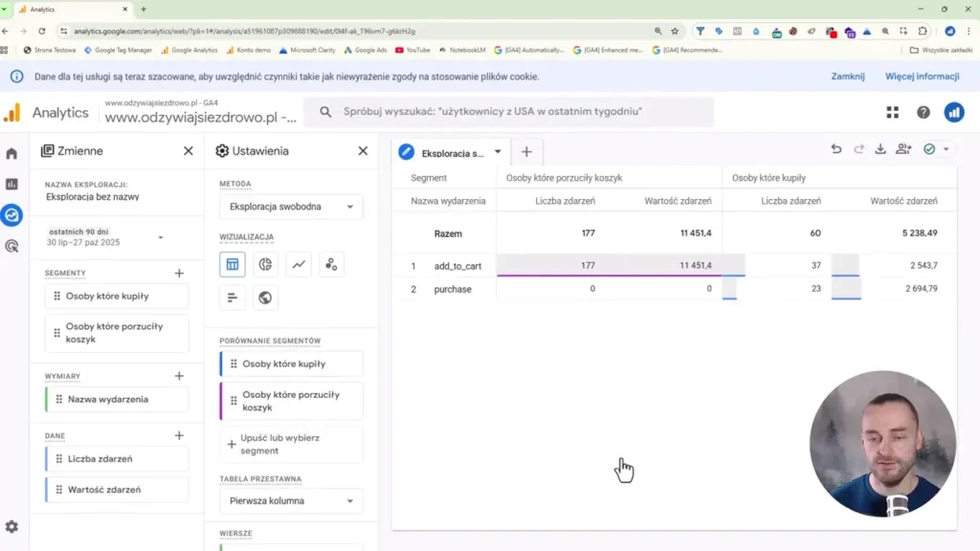Redo the exploration change
Screen dimensions: 980x551
pos(858,149)
